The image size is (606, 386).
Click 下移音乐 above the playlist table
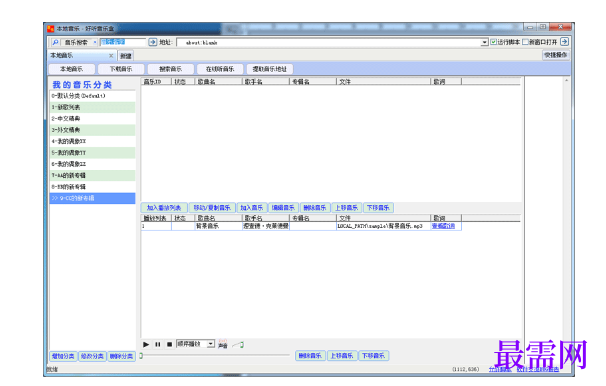pos(378,208)
